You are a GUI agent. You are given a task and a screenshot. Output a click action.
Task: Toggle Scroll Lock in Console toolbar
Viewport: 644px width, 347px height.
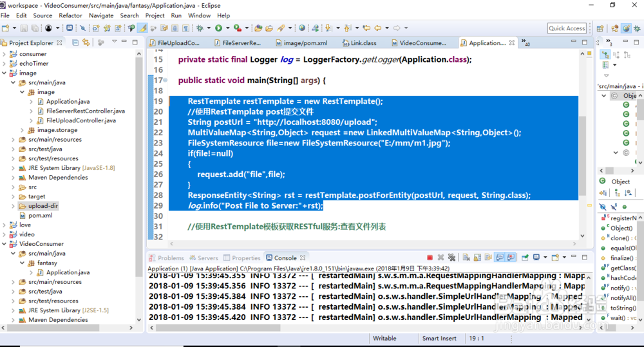click(x=477, y=258)
